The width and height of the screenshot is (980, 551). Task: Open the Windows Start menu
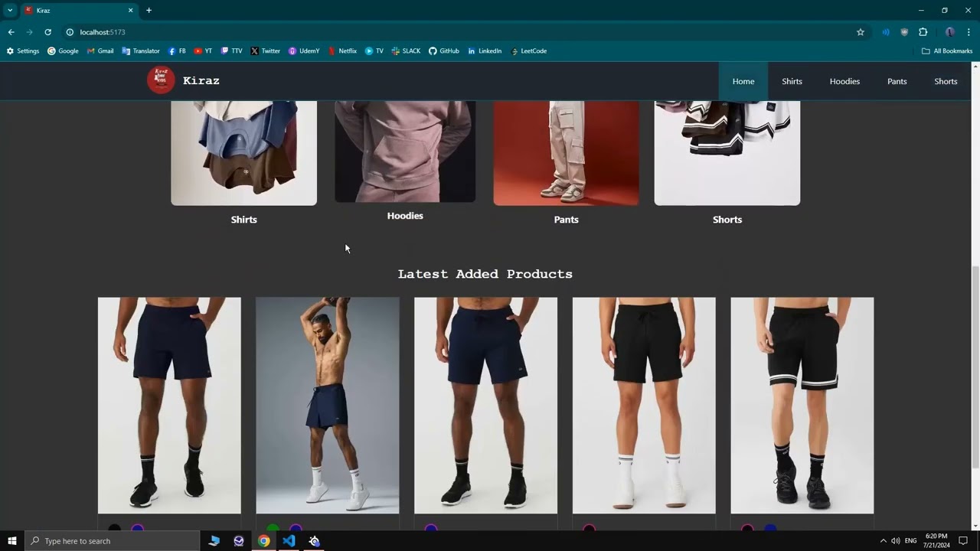tap(11, 541)
